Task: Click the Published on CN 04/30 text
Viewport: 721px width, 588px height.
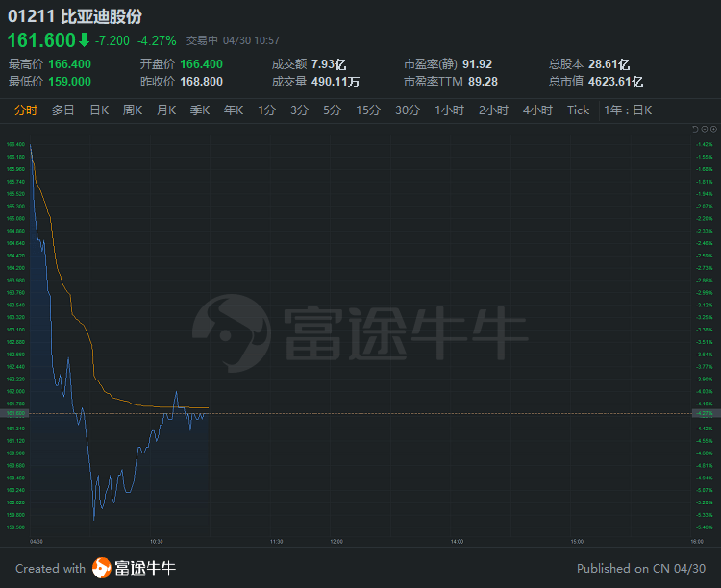Action: point(641,569)
